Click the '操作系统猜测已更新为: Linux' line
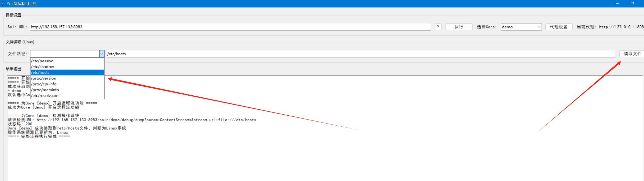 [38, 132]
